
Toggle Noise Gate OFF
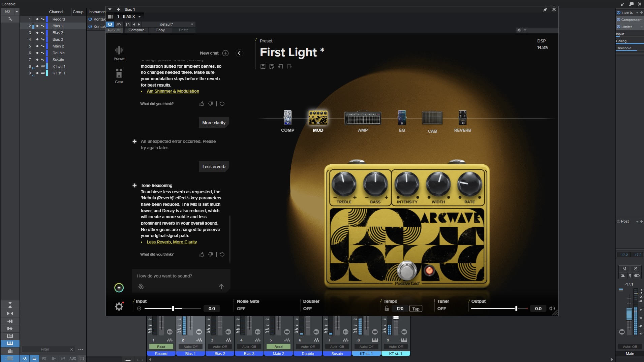[241, 308]
